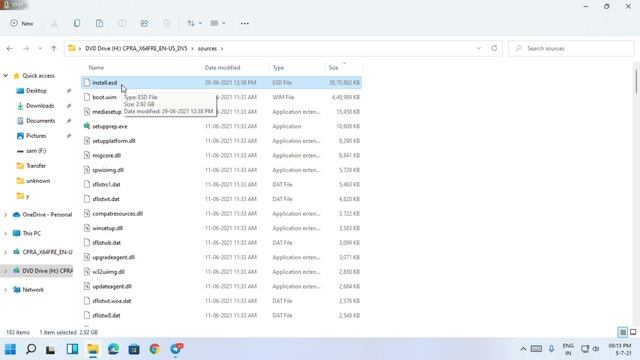Click the Copy toolbar icon
Screen dimensions: 640x360
coord(77,23)
